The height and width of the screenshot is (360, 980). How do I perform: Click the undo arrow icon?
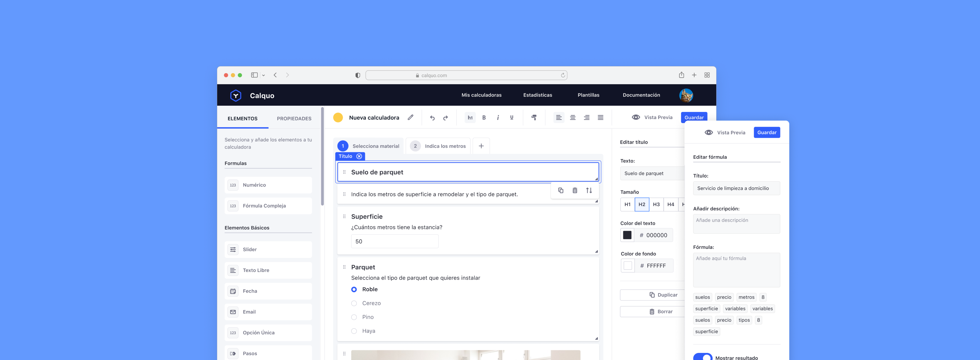click(432, 118)
